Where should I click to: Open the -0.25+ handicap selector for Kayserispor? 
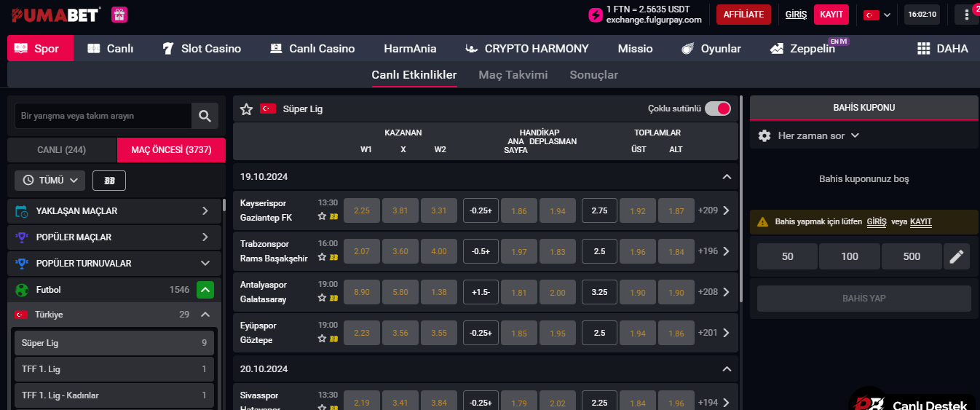[x=481, y=210]
